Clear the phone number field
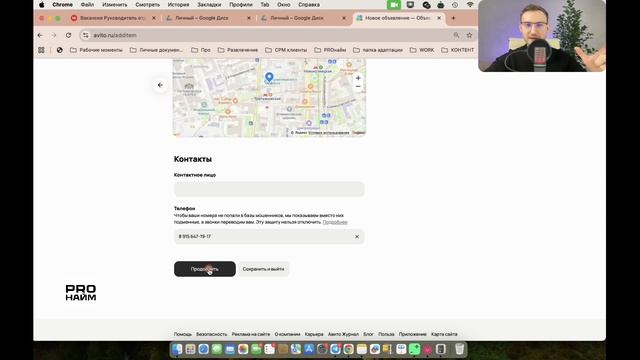Image resolution: width=640 pixels, height=360 pixels. click(357, 236)
